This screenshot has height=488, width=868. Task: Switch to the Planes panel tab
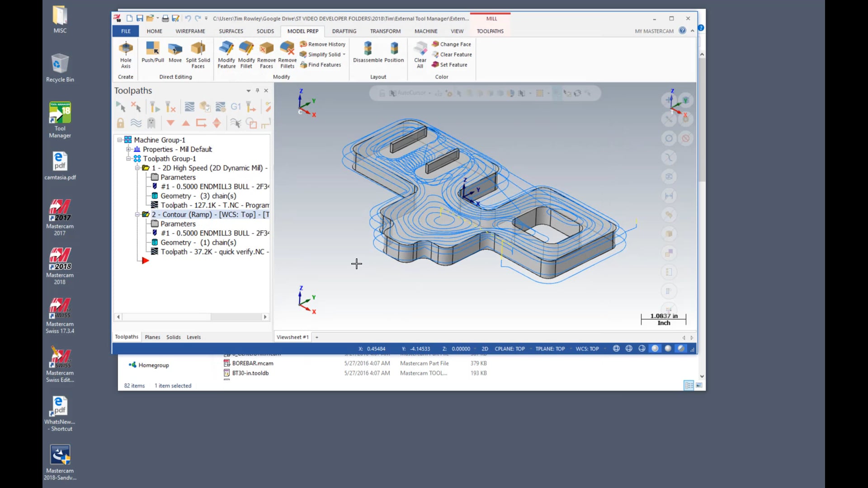click(x=152, y=337)
